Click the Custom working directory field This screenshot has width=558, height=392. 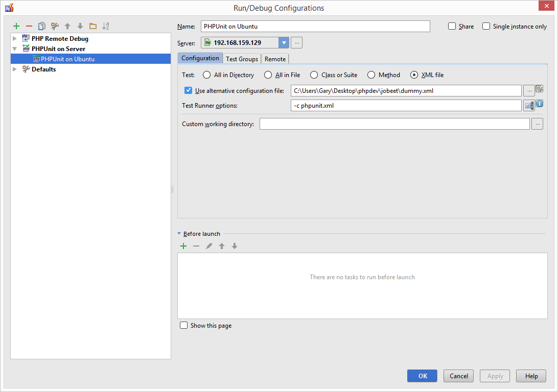pyautogui.click(x=394, y=124)
